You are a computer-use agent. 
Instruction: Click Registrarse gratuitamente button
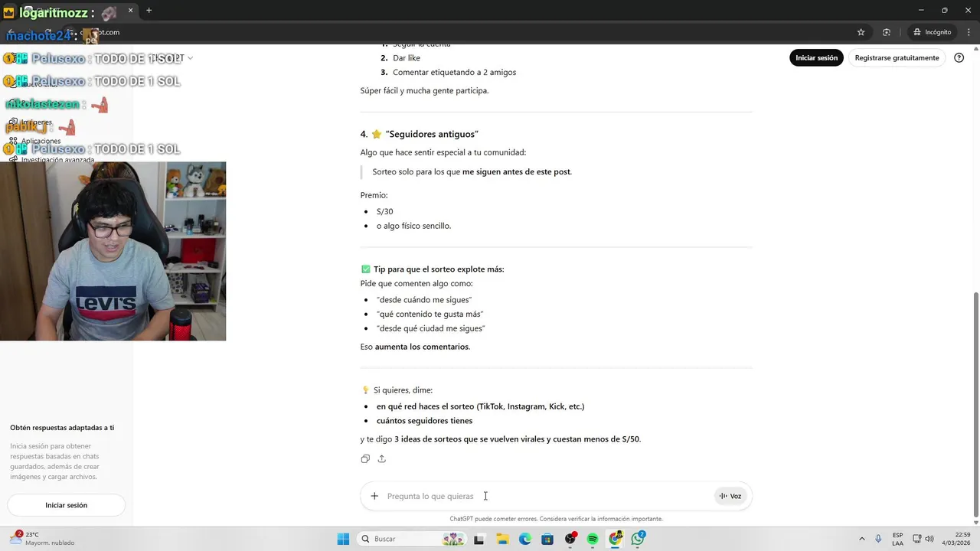[x=897, y=57]
